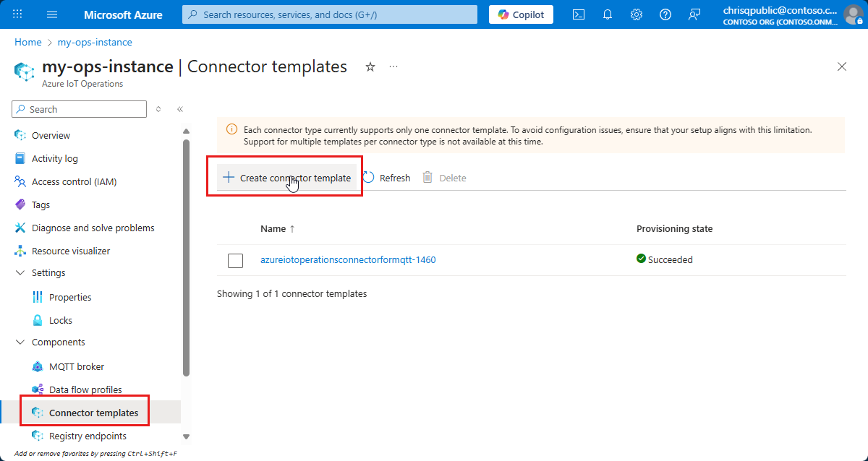
Task: Launch Cloud Shell icon
Action: tap(579, 14)
